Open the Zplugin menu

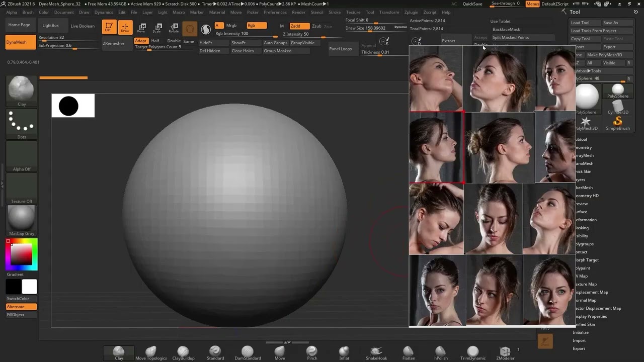click(411, 12)
